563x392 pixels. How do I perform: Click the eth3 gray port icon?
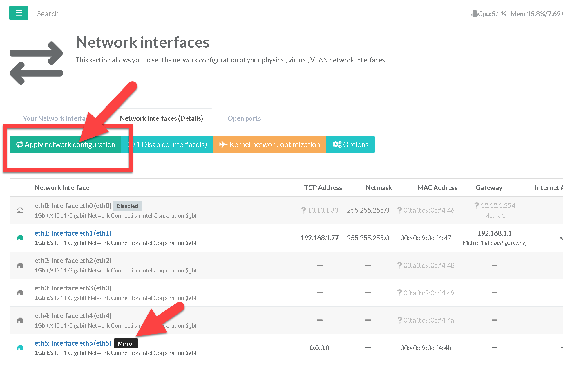20,293
